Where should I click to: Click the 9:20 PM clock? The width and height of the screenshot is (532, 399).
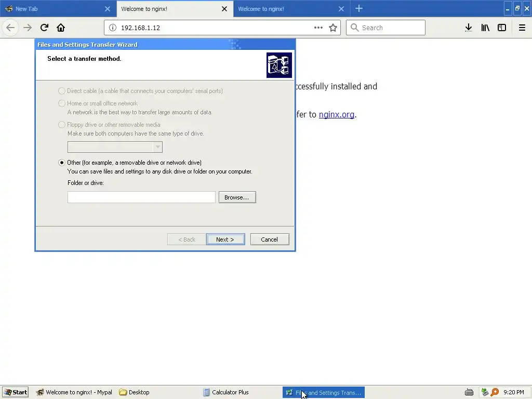tap(514, 392)
